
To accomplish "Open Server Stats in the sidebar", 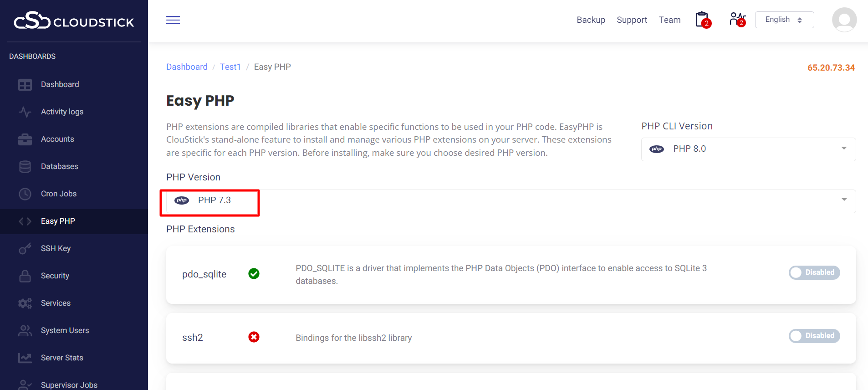I will (x=62, y=358).
